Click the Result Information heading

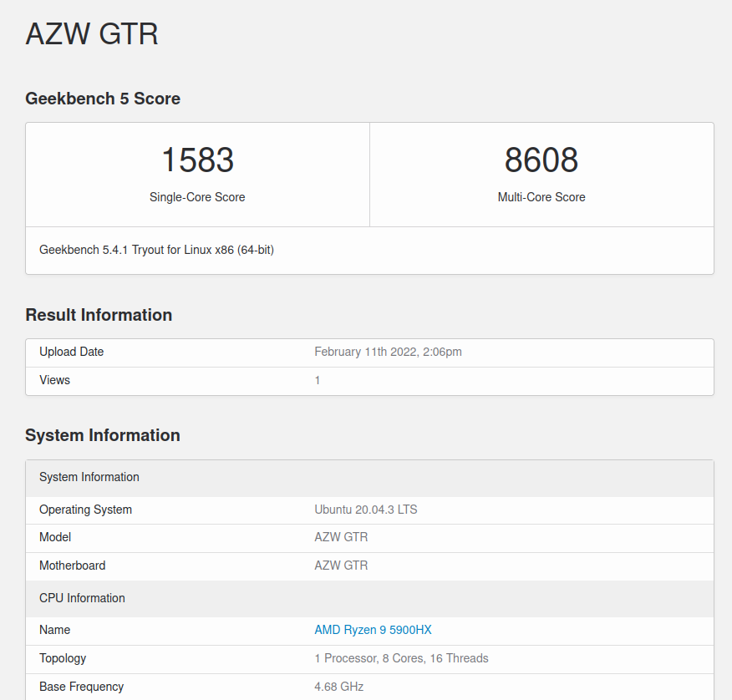[x=99, y=315]
